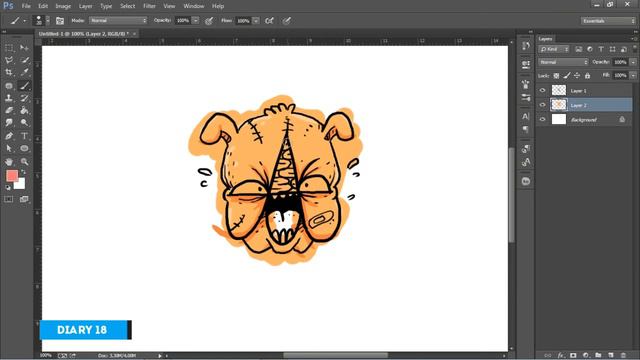Open the Image menu

pyautogui.click(x=63, y=6)
